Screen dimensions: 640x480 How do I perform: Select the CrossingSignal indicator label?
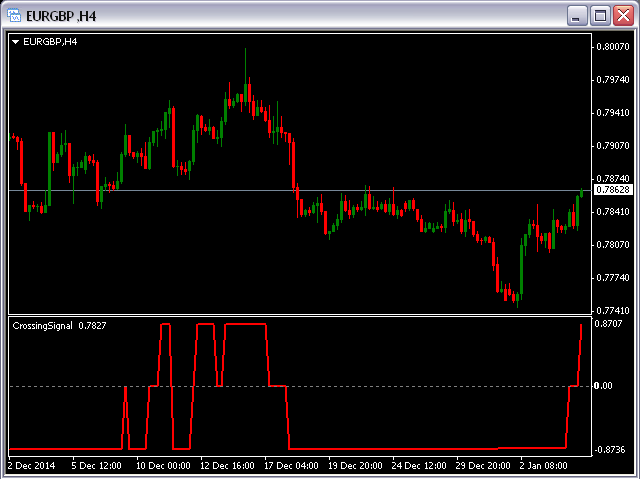(42, 326)
